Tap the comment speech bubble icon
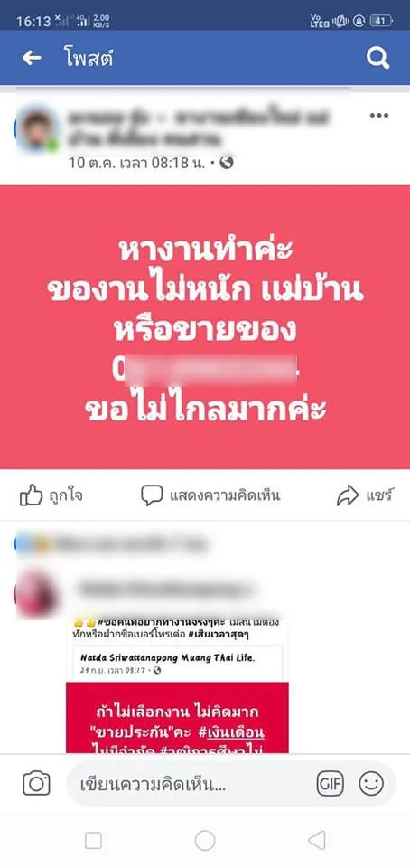The height and width of the screenshot is (868, 410). tap(152, 495)
